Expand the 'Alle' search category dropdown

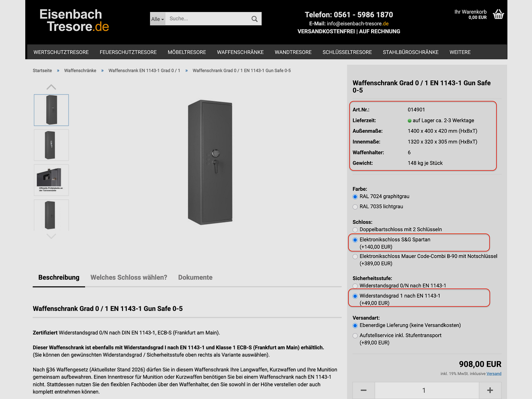158,19
